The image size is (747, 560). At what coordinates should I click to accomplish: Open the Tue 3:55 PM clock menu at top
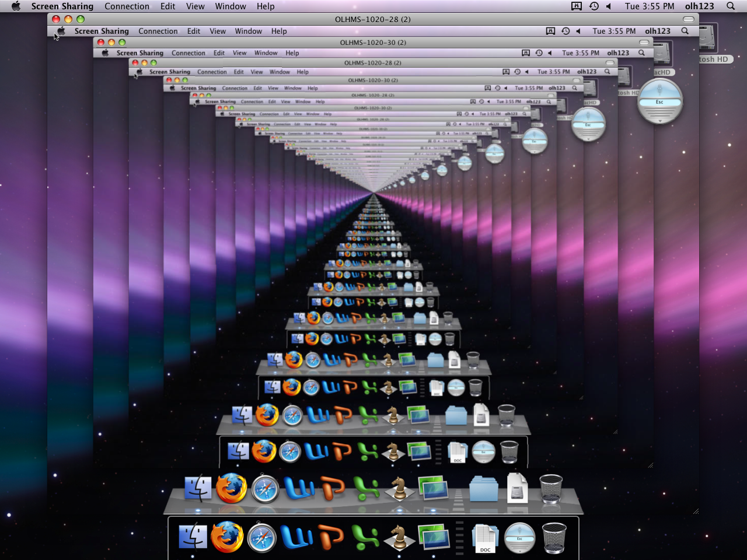click(650, 6)
